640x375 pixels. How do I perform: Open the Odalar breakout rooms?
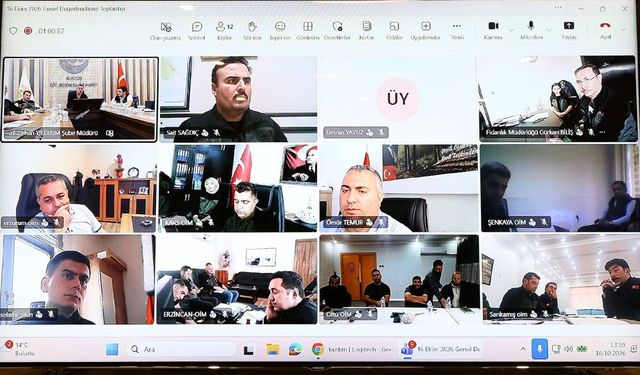pyautogui.click(x=394, y=31)
